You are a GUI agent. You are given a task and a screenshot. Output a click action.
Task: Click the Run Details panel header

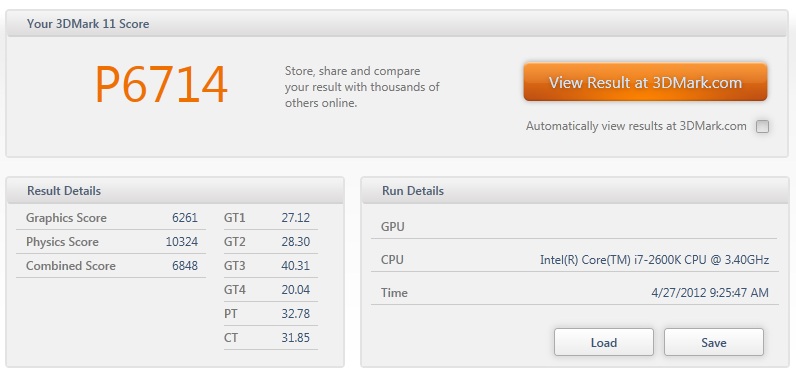tap(575, 191)
